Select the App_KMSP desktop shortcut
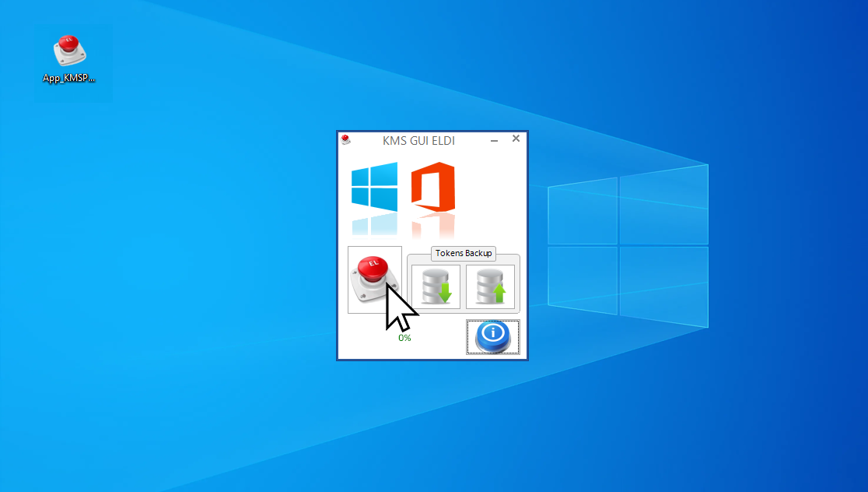The height and width of the screenshot is (492, 868). (69, 59)
